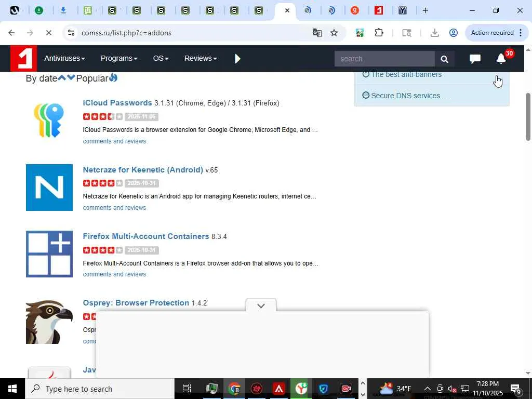This screenshot has width=532, height=399.
Task: Switch to the blue download arrow tab
Action: pyautogui.click(x=63, y=10)
